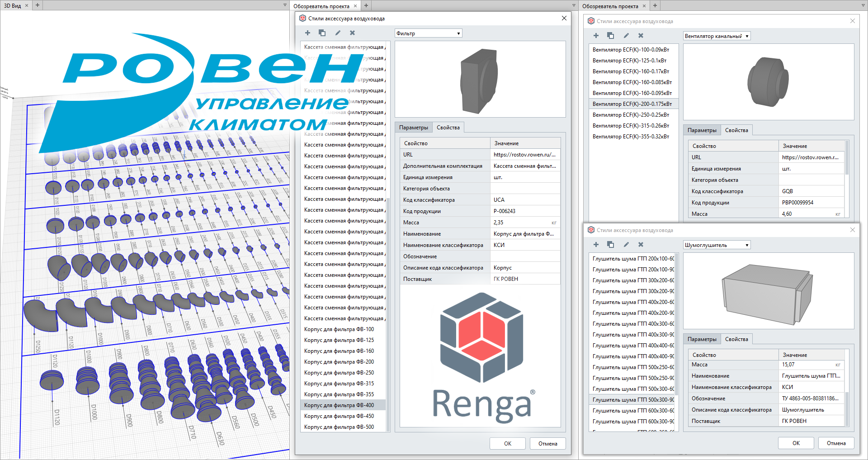Add new tab in middle pane

366,5
